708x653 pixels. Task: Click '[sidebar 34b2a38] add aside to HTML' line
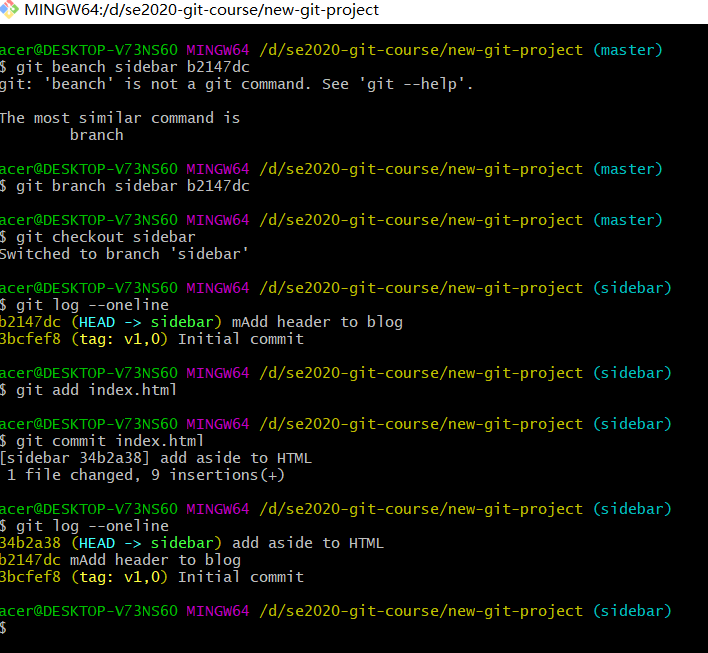(156, 458)
